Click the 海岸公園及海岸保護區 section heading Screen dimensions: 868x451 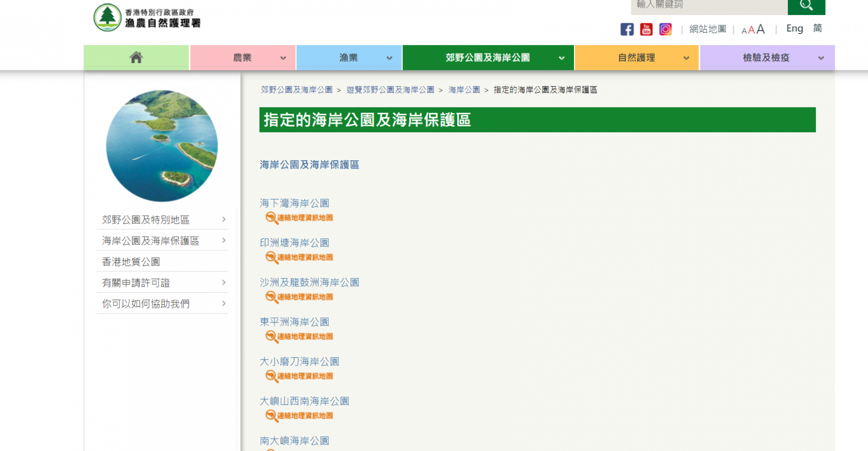[309, 164]
